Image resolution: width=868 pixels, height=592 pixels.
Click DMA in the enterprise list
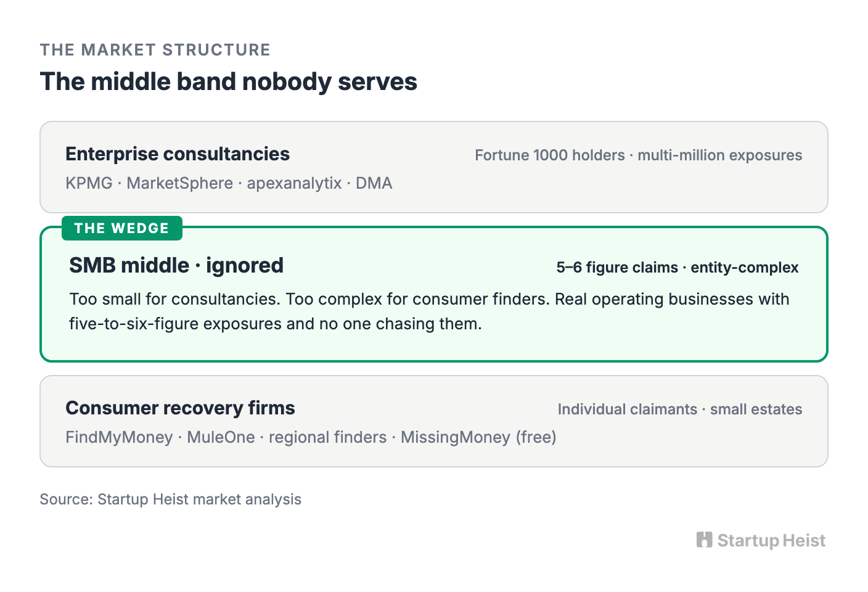pos(374,184)
